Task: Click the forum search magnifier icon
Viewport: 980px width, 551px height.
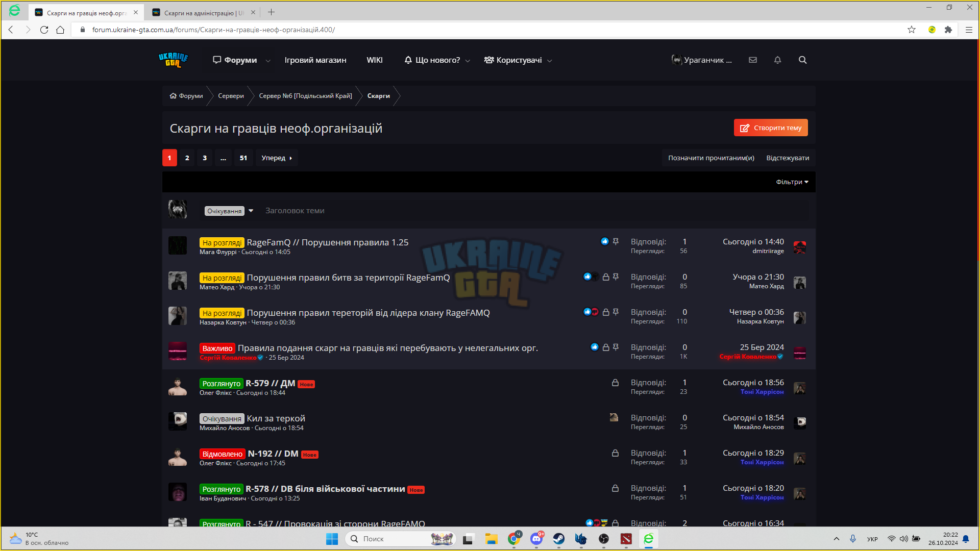Action: (x=802, y=60)
